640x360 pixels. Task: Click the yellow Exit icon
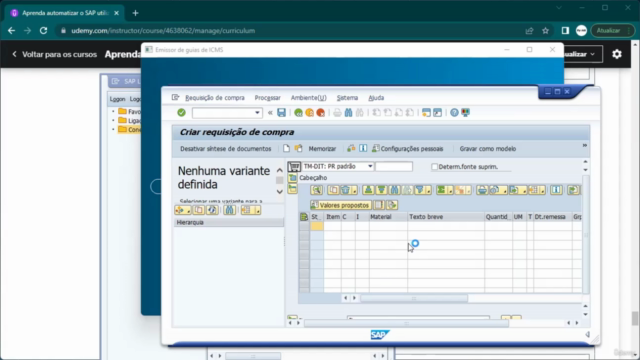(x=309, y=113)
